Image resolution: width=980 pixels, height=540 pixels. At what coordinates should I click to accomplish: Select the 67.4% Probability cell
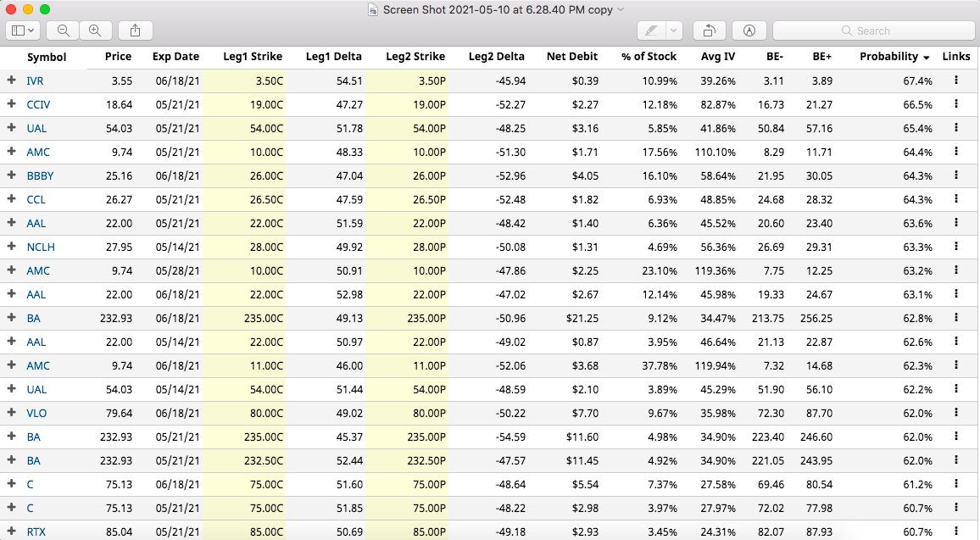pyautogui.click(x=917, y=81)
